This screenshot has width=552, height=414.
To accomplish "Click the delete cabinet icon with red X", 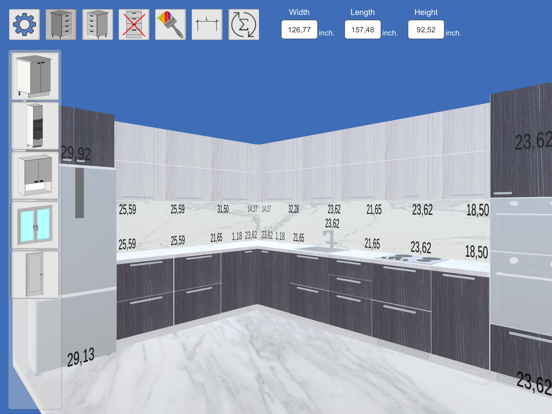I will click(134, 24).
